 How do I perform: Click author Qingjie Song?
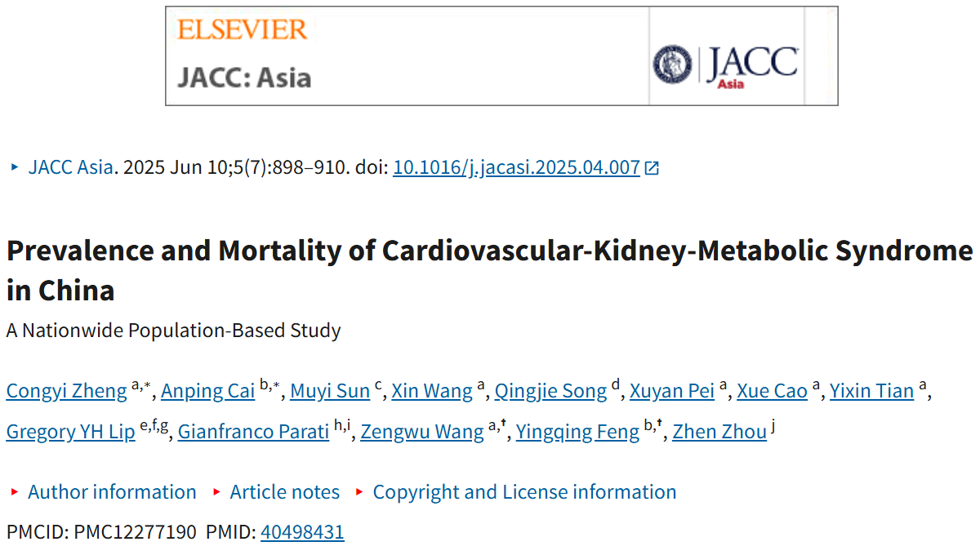tap(550, 391)
